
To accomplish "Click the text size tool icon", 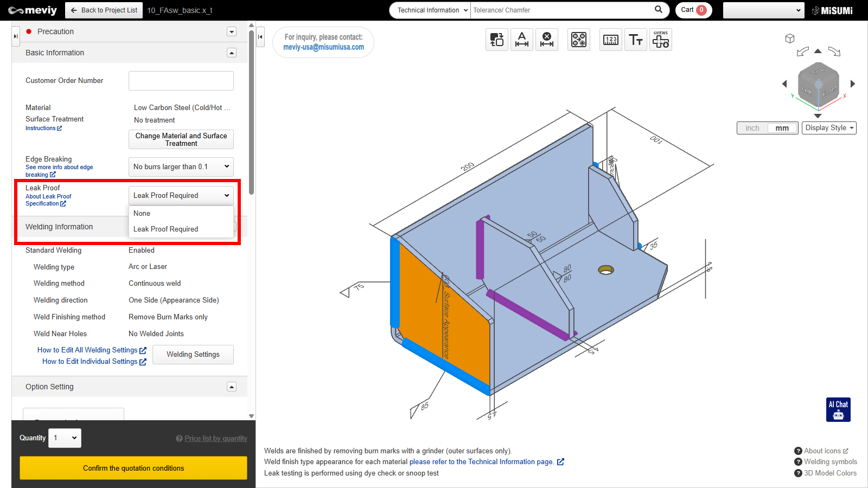I will [x=635, y=40].
